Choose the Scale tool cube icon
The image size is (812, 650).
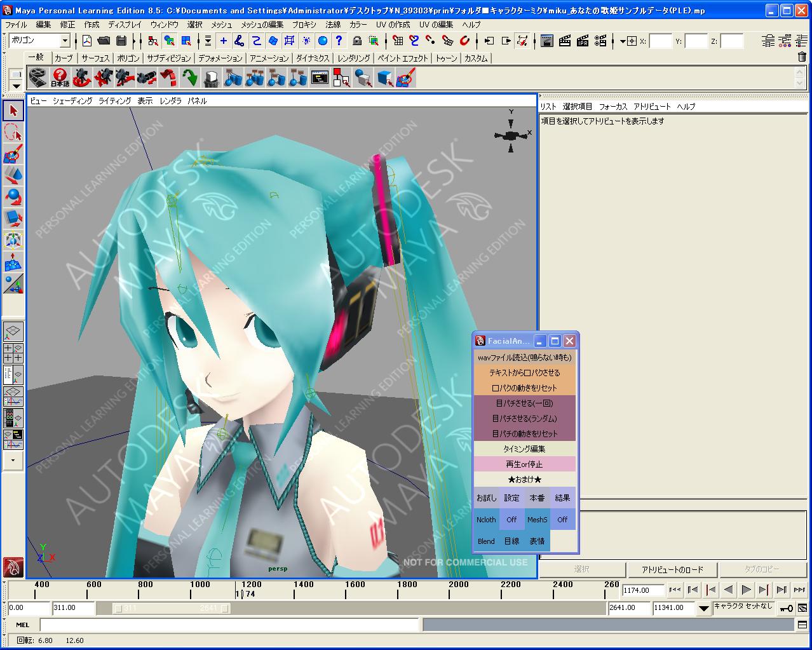point(13,219)
